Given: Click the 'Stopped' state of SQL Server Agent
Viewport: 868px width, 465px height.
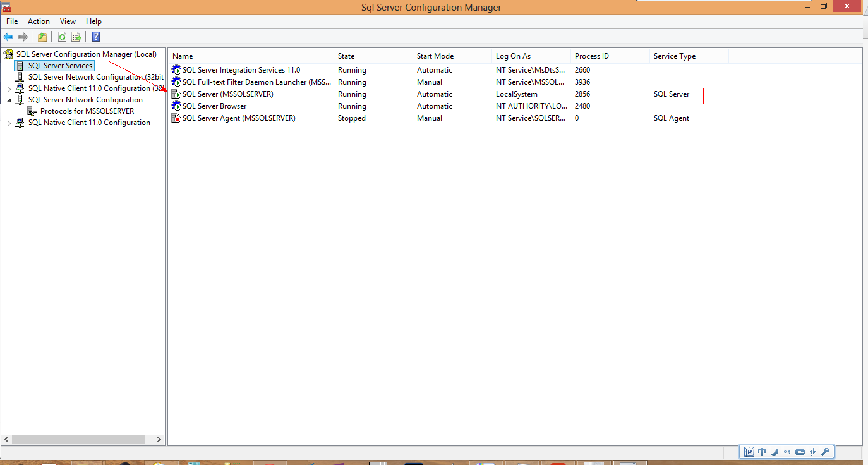Looking at the screenshot, I should point(352,118).
